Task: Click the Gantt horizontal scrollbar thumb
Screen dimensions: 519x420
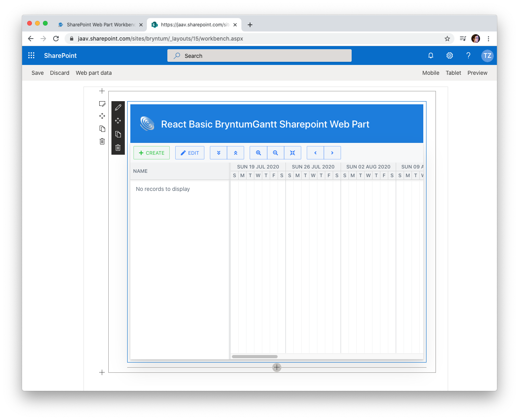Action: [x=255, y=357]
